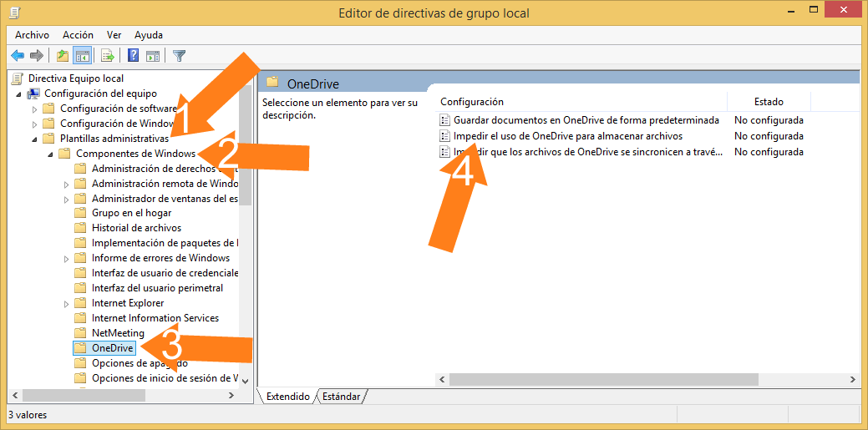Toggle the show/hide console tree icon
This screenshot has height=430, width=868.
click(82, 56)
